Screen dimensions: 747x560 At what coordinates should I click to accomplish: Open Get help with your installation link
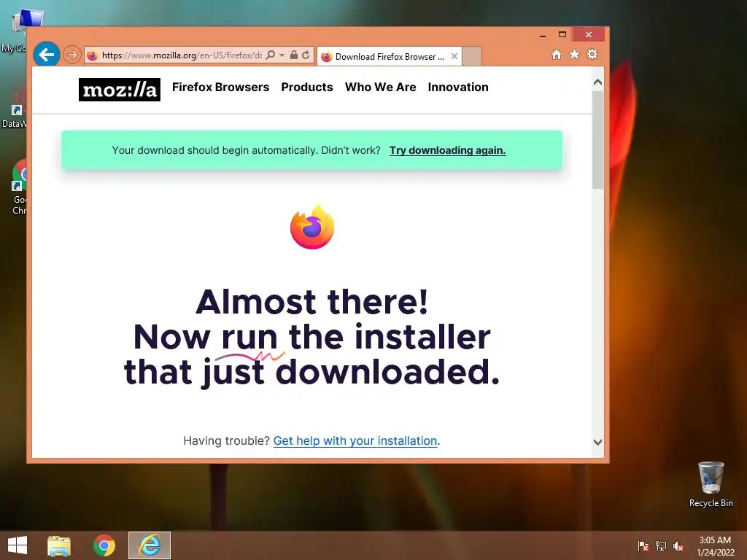click(x=355, y=441)
